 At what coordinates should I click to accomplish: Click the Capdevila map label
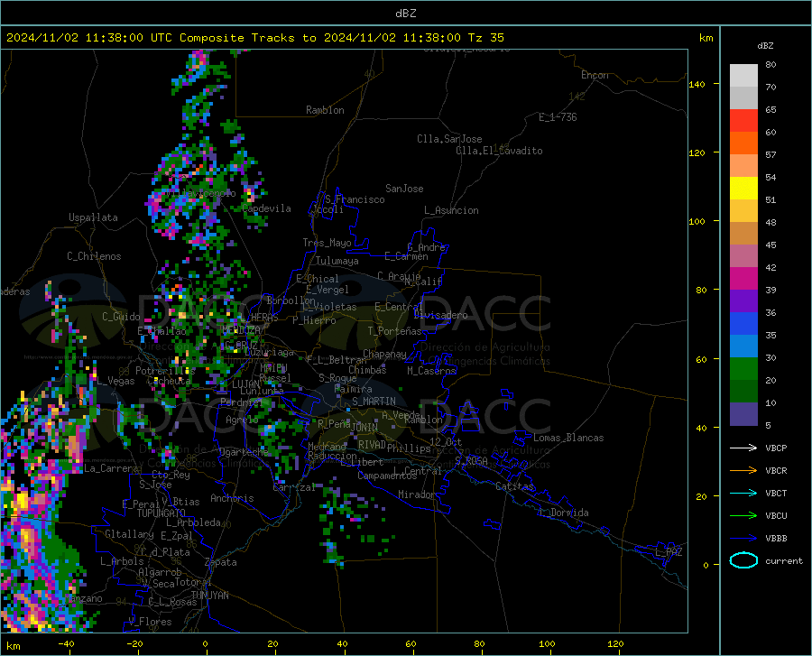pos(266,208)
